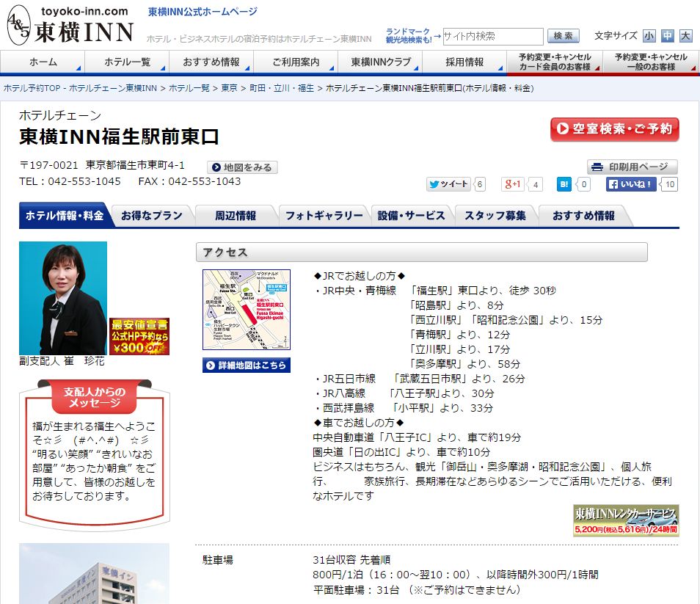Click the hotel building exterior photo
Screen dimensions: 700x604
coord(94,574)
